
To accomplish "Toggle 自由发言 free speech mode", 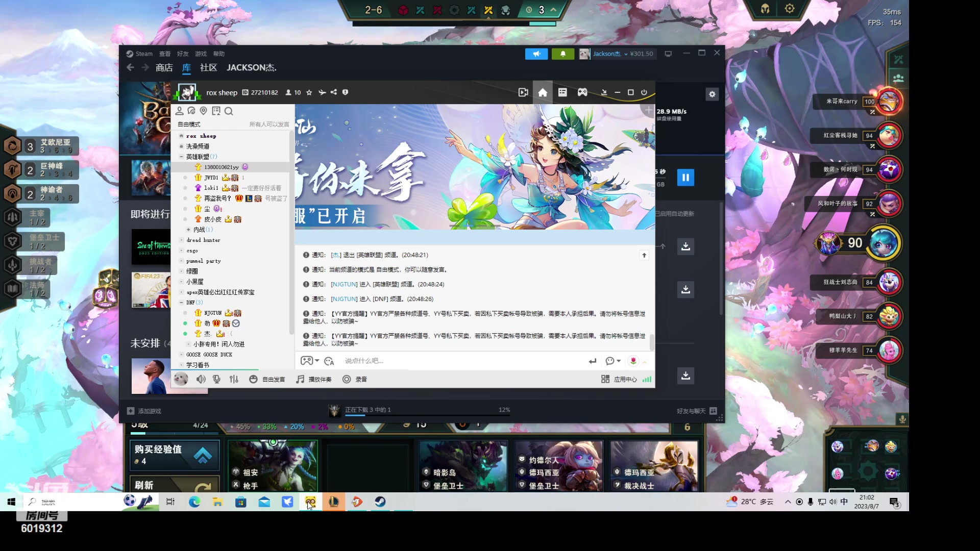I will click(x=267, y=379).
